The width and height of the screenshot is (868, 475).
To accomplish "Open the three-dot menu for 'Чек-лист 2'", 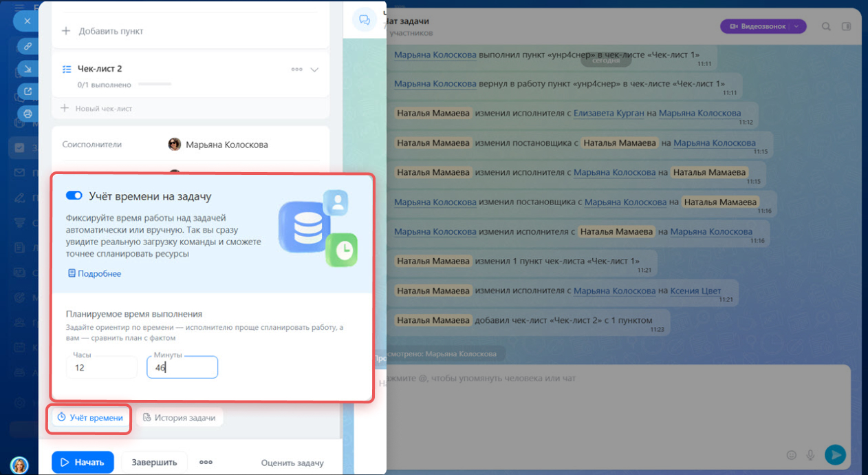I will click(296, 70).
